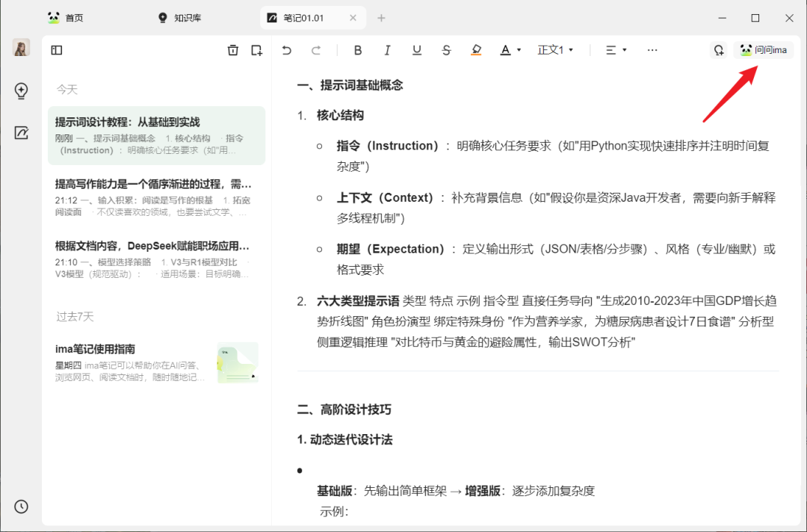
Task: Create a new note with the add-note icon
Action: click(x=256, y=49)
